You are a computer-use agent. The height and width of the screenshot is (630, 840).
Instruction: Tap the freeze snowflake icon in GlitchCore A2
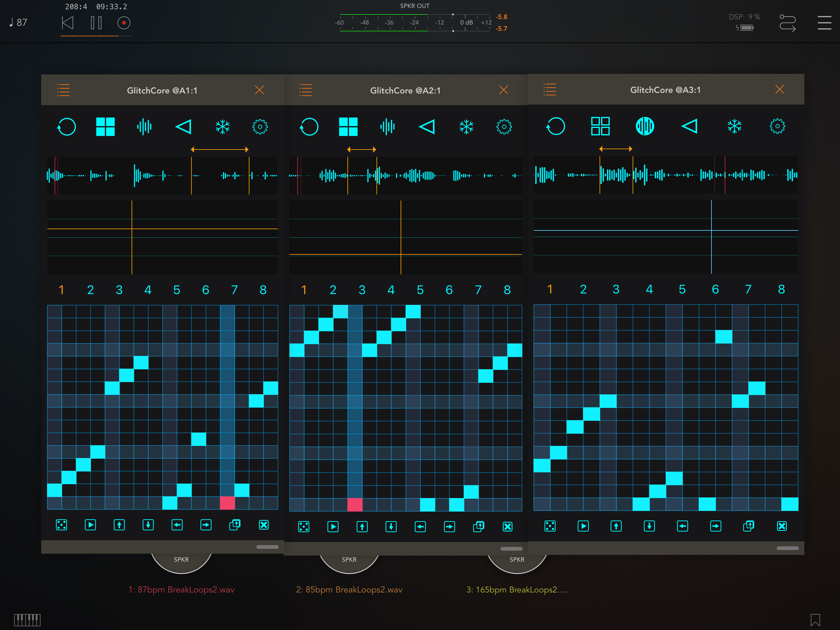click(466, 127)
